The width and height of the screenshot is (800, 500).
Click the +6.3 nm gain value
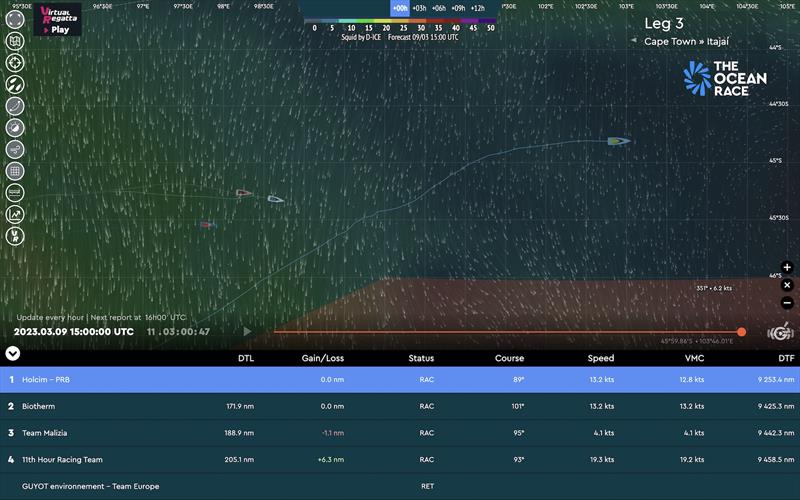pos(331,460)
